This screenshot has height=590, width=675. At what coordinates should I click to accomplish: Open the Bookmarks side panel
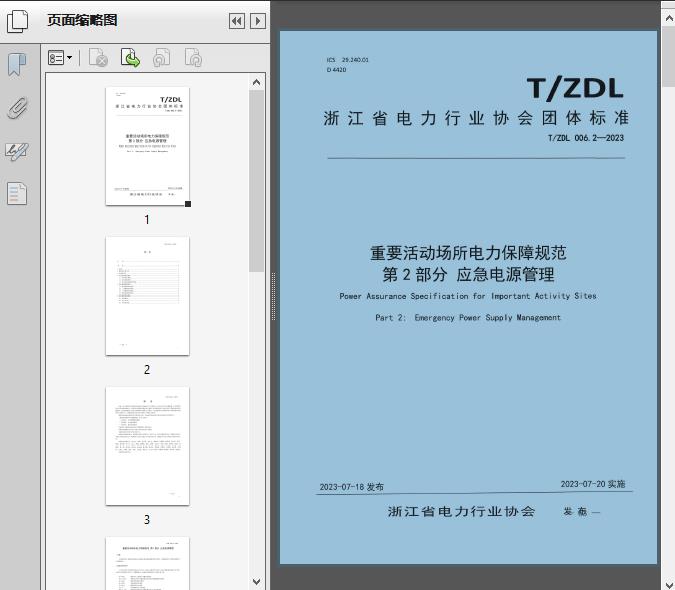point(17,65)
